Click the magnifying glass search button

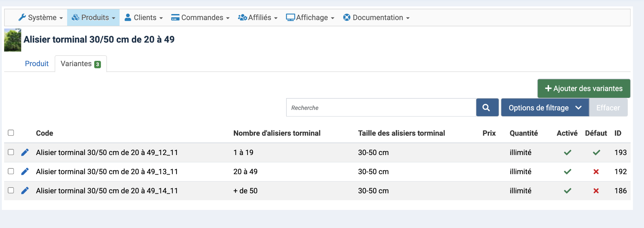[x=487, y=107]
